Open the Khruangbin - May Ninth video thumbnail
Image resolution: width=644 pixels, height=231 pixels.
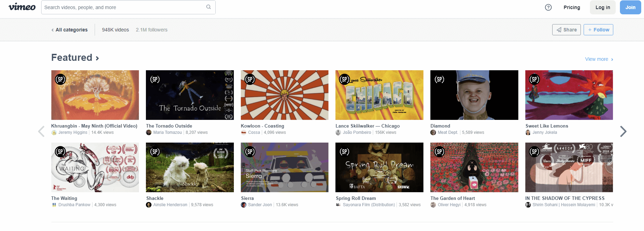coord(95,95)
